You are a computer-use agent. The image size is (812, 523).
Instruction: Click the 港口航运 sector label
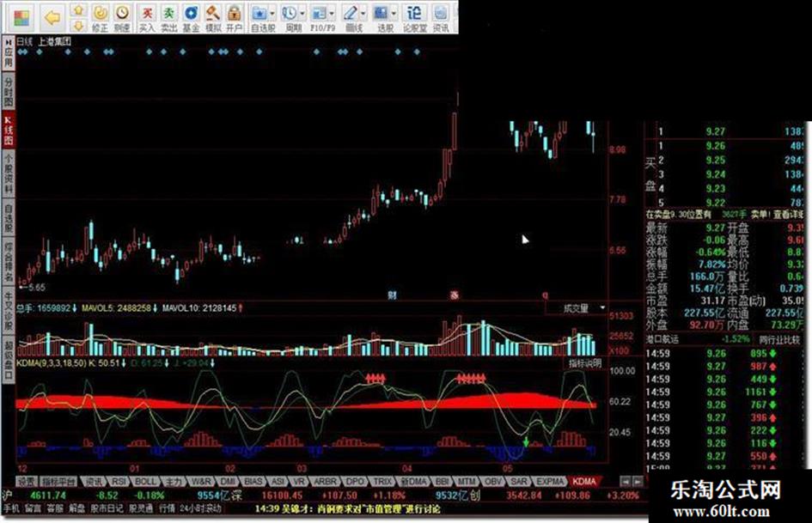[662, 340]
